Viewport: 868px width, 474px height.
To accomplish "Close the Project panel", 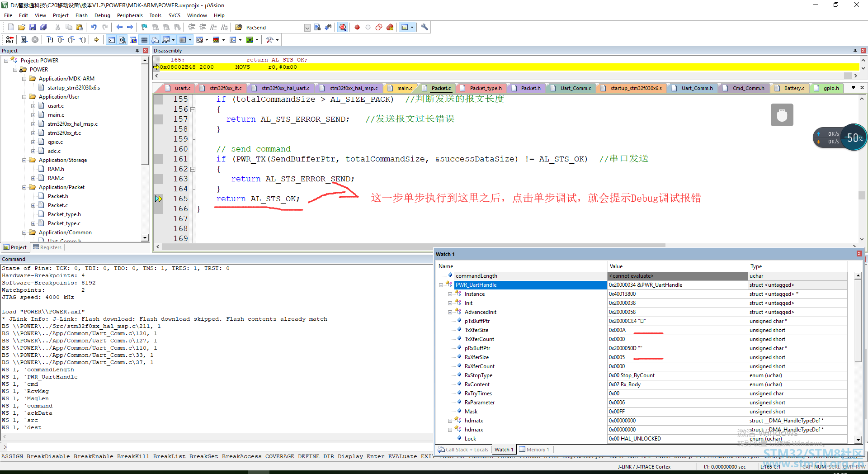I will 146,51.
